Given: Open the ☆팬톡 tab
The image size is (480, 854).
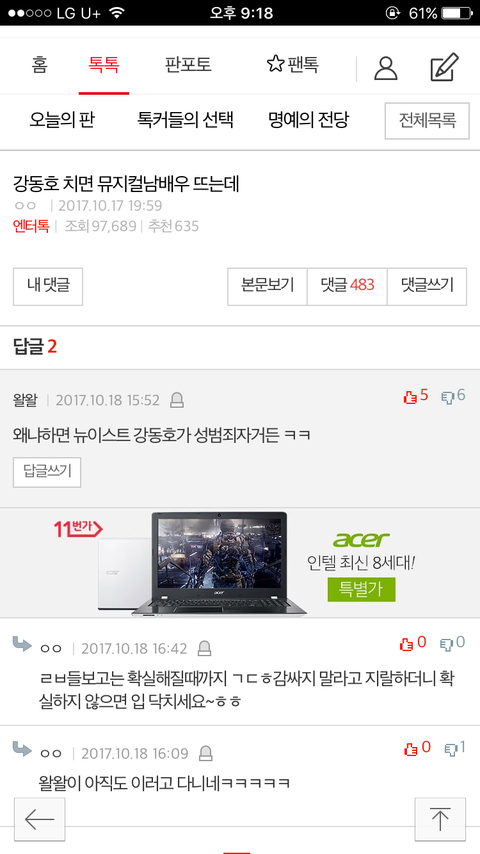Looking at the screenshot, I should (293, 65).
